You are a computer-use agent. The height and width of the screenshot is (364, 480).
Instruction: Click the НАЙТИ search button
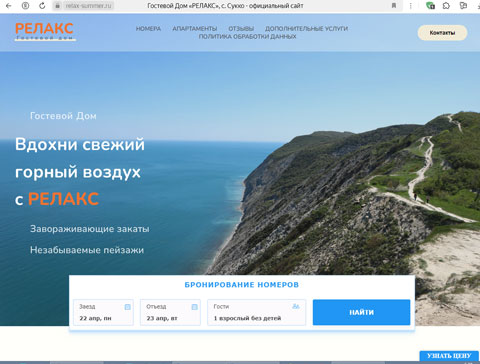pos(361,312)
